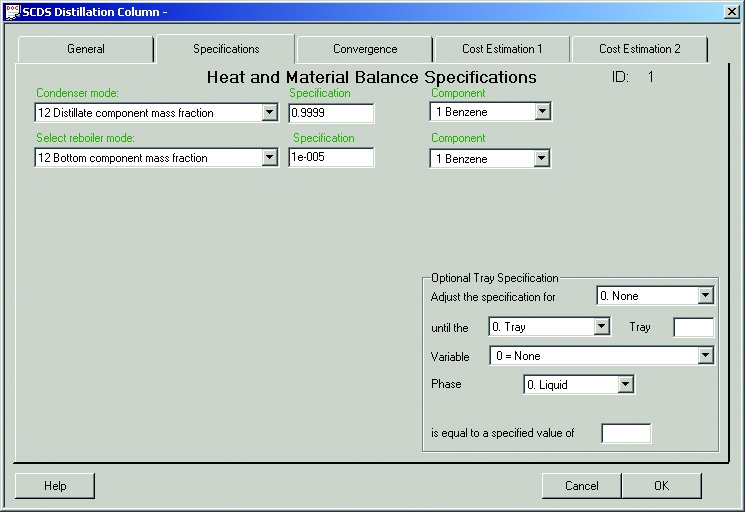Expand the Select reboiler mode dropdown
Screen dimensions: 745x512
tap(269, 158)
